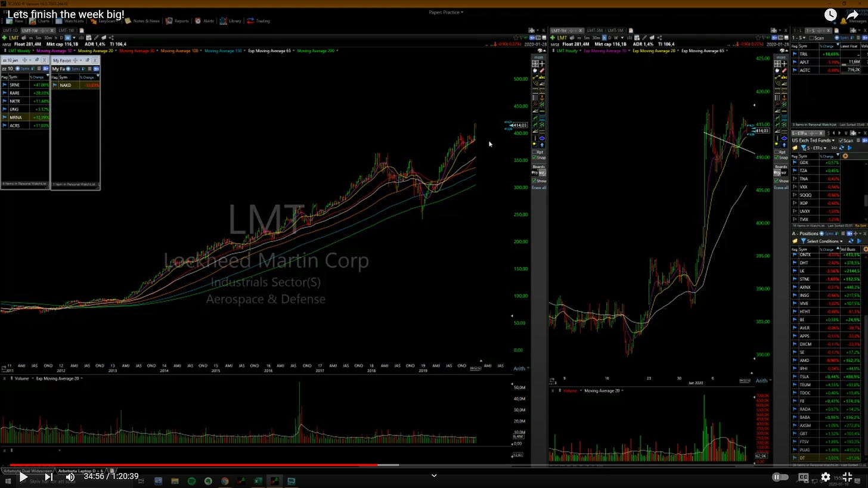868x488 pixels.
Task: Switch to LMT-1M tab in right chart
Action: (x=615, y=30)
